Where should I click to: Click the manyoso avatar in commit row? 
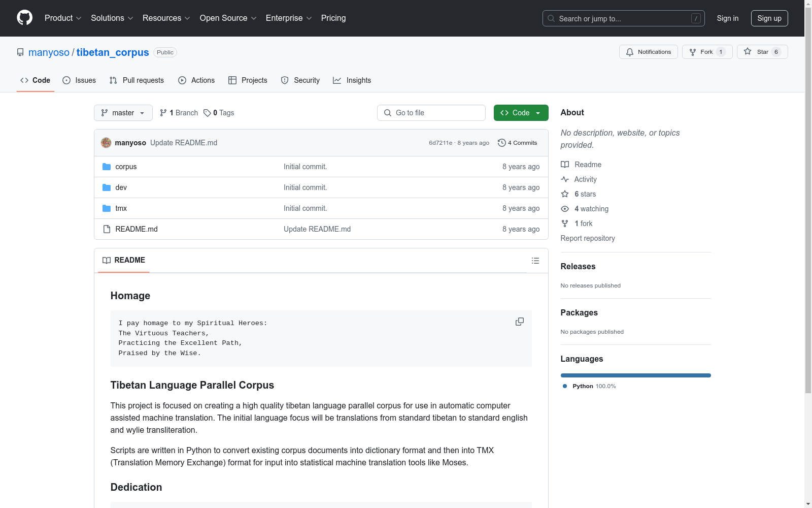[106, 143]
